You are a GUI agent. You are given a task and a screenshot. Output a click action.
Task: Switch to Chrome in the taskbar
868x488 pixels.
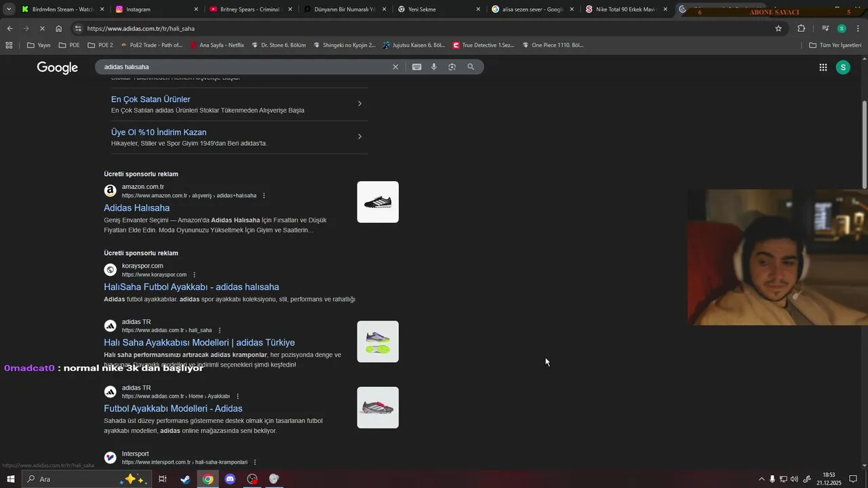tap(208, 479)
